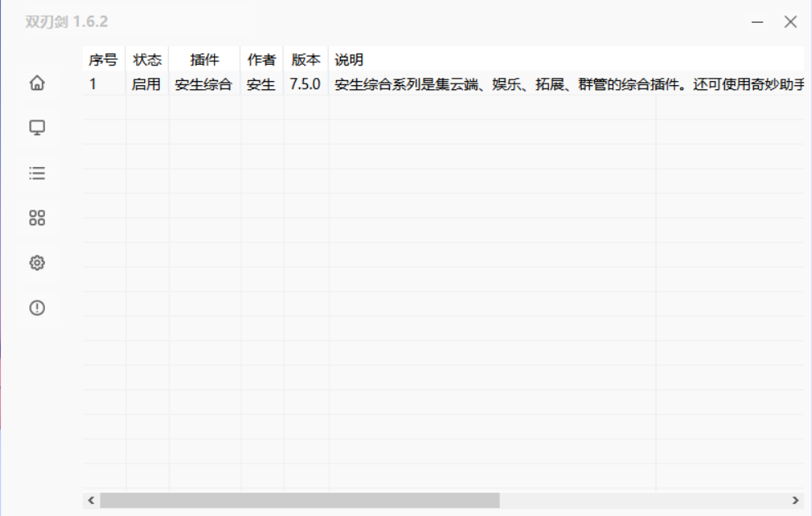The width and height of the screenshot is (812, 516).
Task: Click the left arrow of the horizontal scrollbar
Action: 90,500
